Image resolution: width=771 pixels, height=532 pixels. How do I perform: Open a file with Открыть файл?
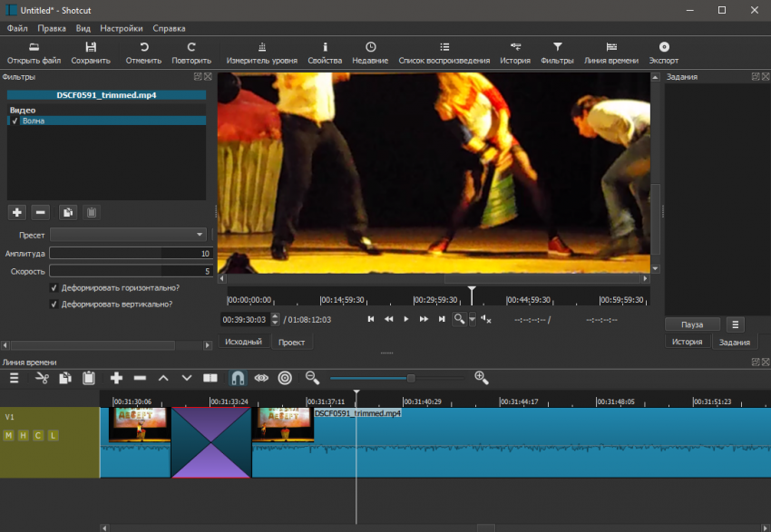[x=34, y=53]
